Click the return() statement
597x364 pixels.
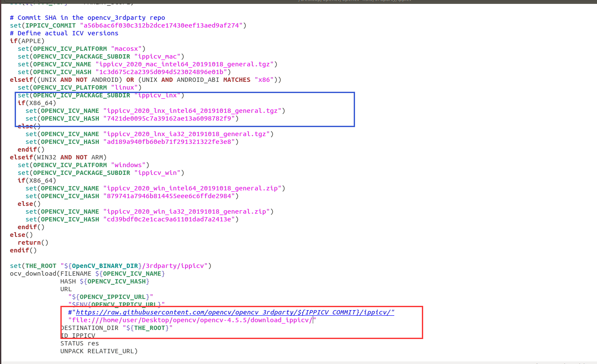tap(33, 243)
